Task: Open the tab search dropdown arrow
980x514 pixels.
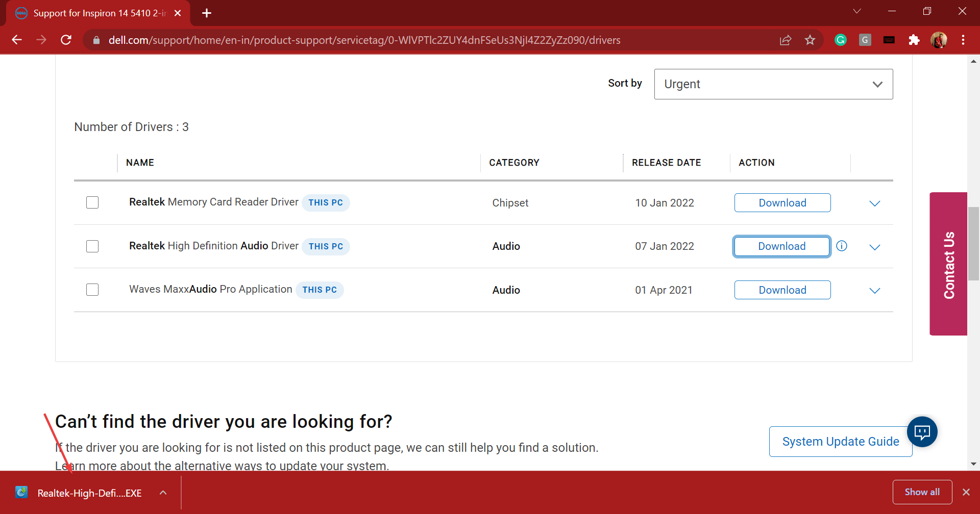Action: pos(857,11)
